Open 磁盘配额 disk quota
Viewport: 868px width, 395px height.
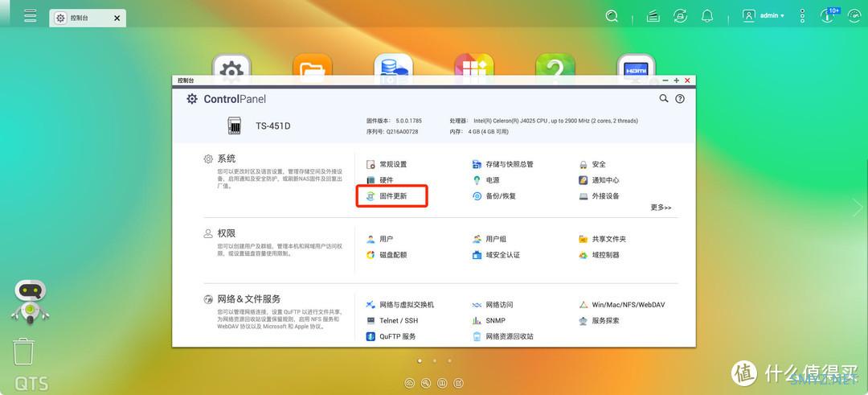click(x=387, y=255)
